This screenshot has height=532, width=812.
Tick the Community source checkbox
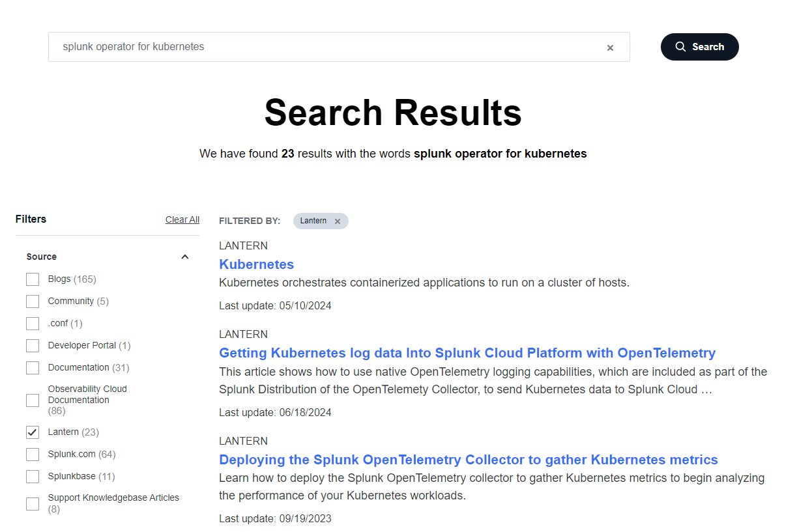(x=33, y=301)
